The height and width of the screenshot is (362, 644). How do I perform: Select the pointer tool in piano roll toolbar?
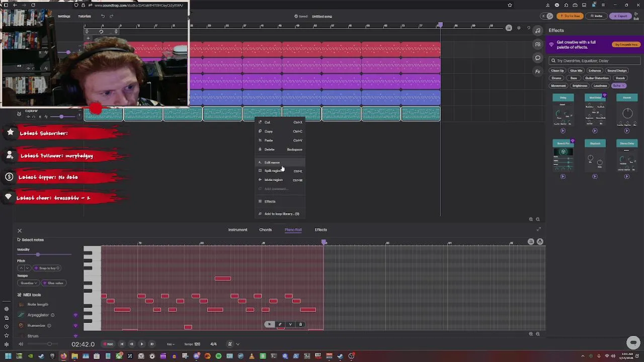[x=270, y=324]
